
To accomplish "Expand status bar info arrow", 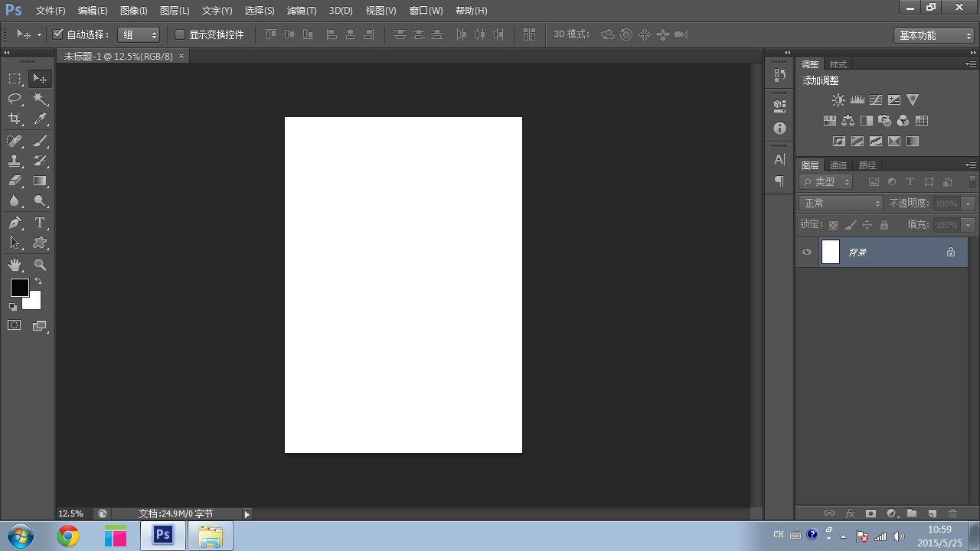I will click(247, 514).
